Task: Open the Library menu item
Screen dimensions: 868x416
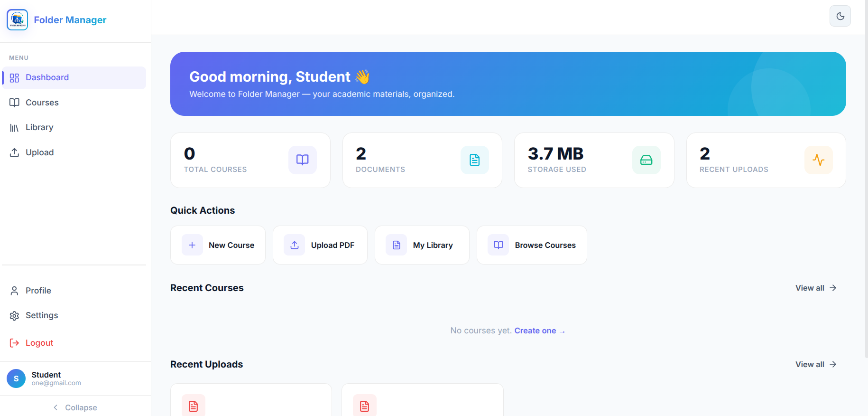Action: tap(74, 127)
